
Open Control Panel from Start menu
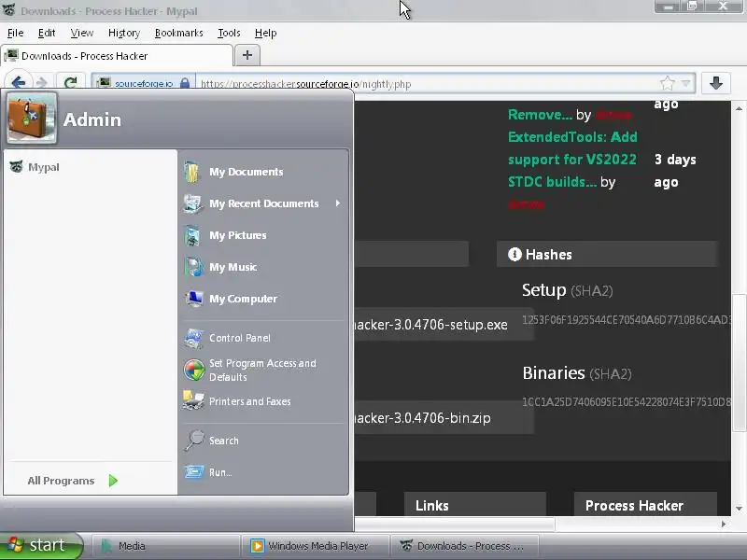point(264,338)
